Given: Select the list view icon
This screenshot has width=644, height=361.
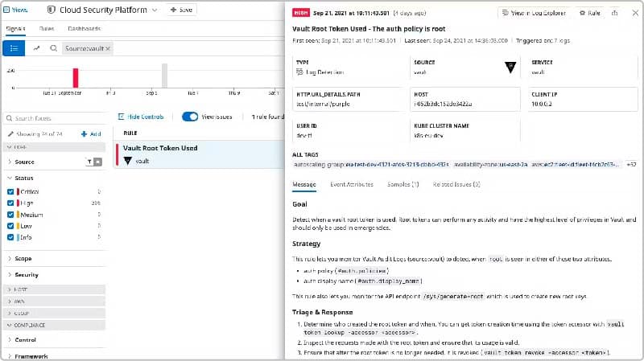Looking at the screenshot, I should pos(14,48).
